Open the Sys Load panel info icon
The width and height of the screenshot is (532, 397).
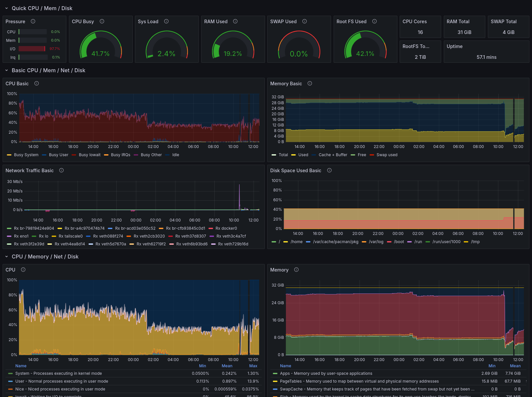[166, 21]
